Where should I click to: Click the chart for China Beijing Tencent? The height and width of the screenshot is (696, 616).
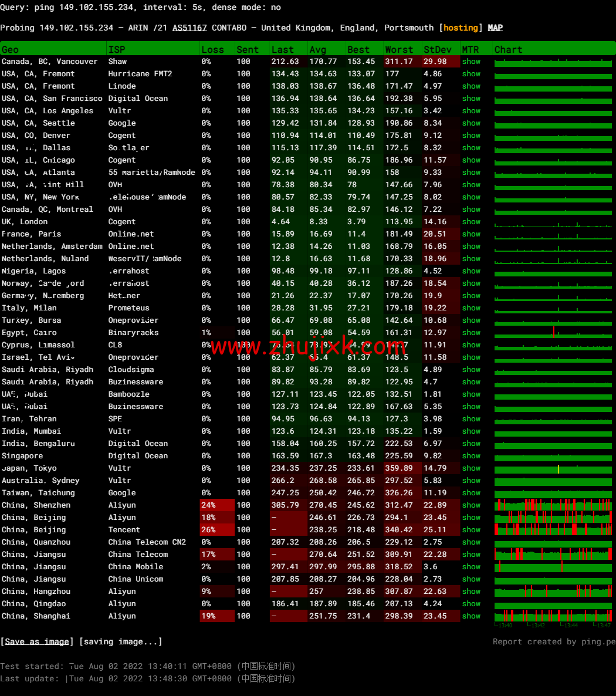(x=553, y=529)
